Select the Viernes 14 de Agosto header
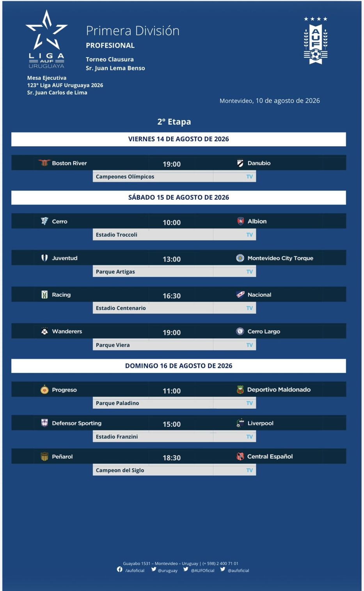The image size is (364, 591). coord(179,139)
